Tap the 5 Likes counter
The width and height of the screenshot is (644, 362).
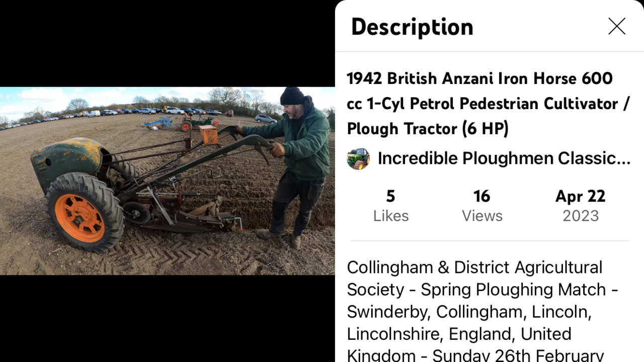click(x=391, y=205)
